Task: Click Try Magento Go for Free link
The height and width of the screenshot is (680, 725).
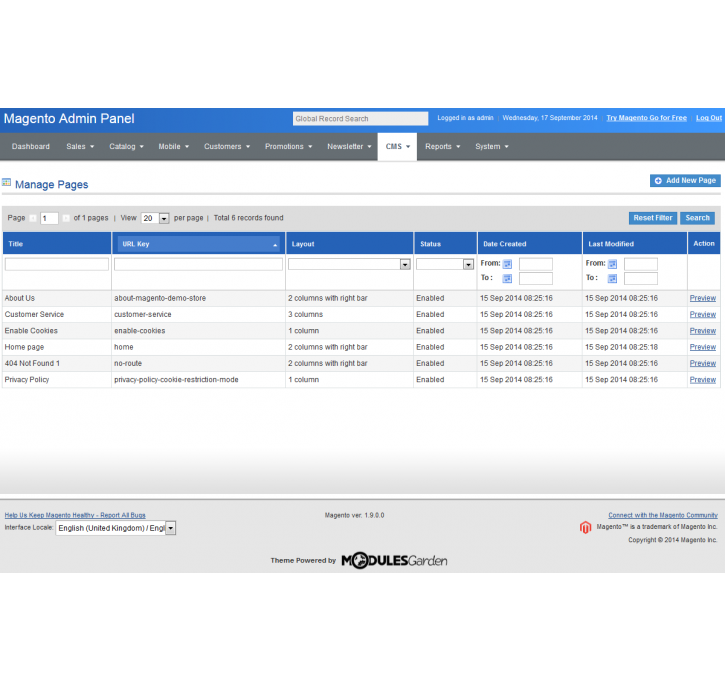Action: pos(646,118)
